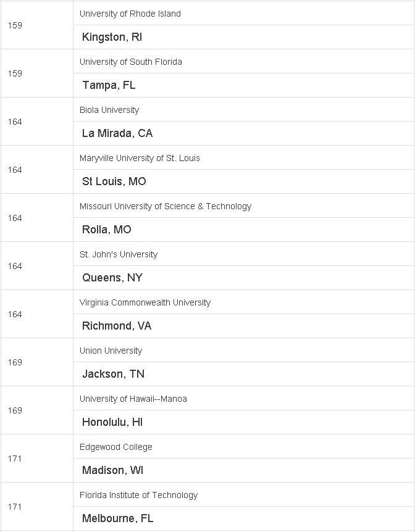Image resolution: width=415 pixels, height=532 pixels.
Task: Open Missouri University of Science & Technology
Action: point(166,207)
